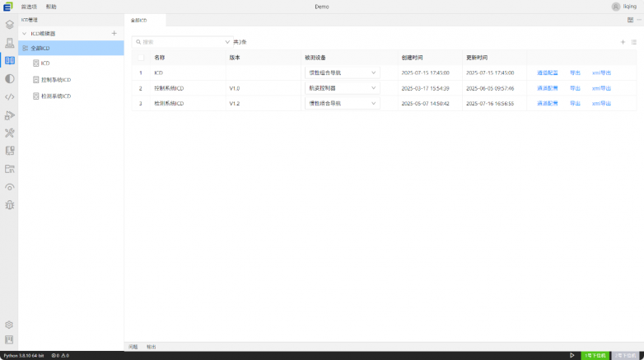Click xml导出 link for 检测系统ICD row
The width and height of the screenshot is (644, 360).
(x=601, y=103)
